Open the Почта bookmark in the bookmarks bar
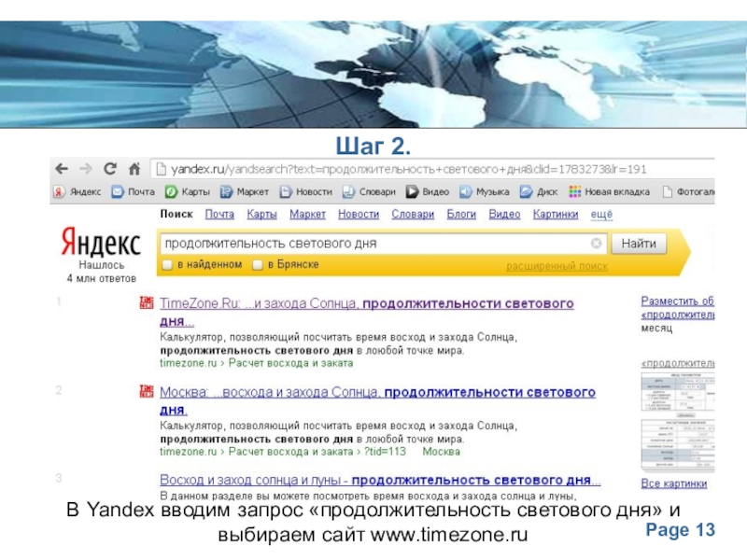This screenshot has width=747, height=560. 133,191
